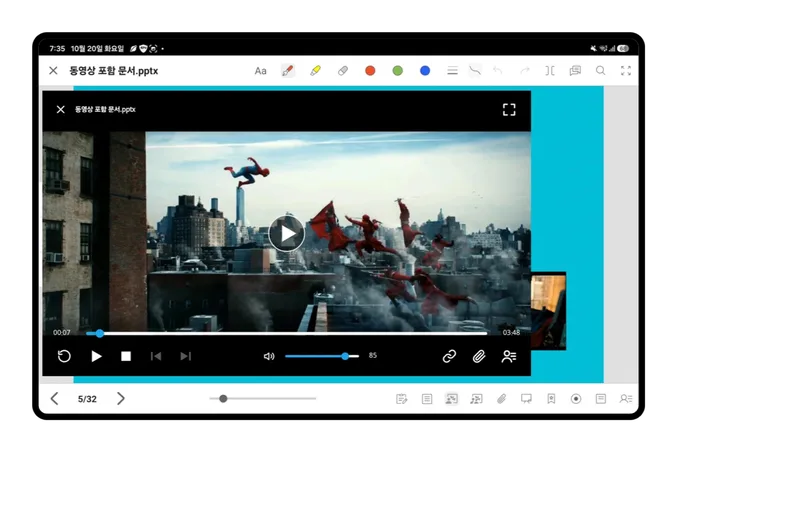Open line thickness options
This screenshot has width=800, height=507.
(x=452, y=70)
